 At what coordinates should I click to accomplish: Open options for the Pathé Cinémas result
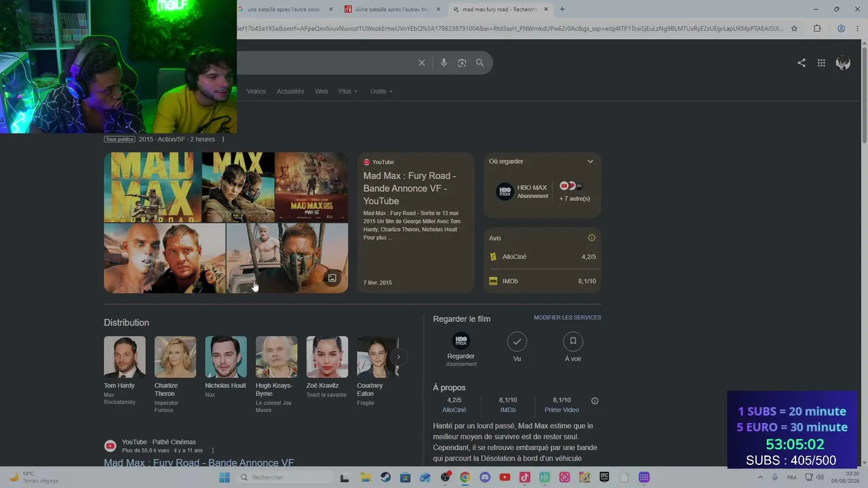tap(213, 451)
